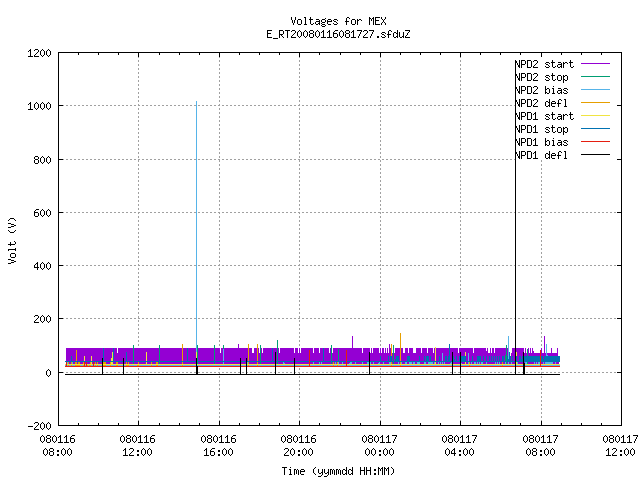Click the '080116 16:00' x-axis tick label
The height and width of the screenshot is (480, 640).
(x=218, y=446)
